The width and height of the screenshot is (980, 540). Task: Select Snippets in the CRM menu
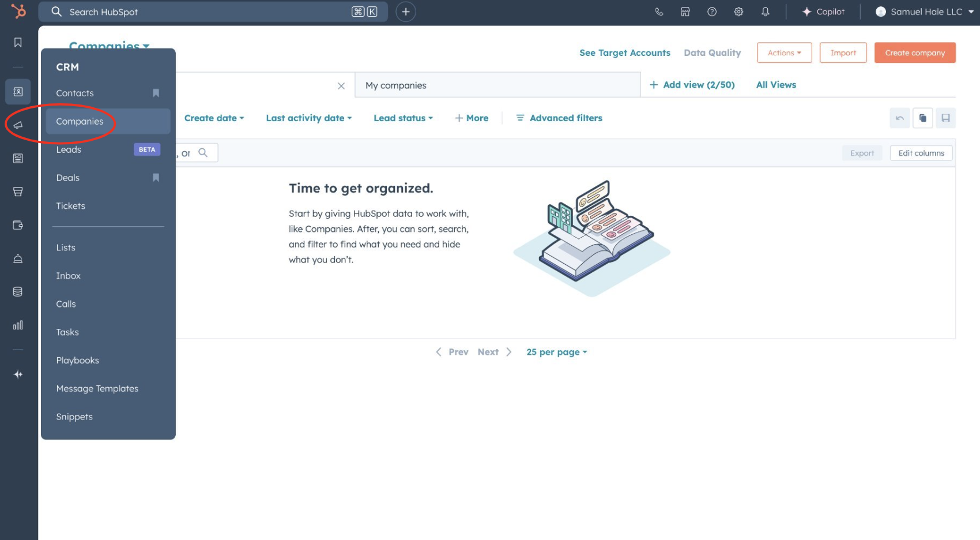click(74, 417)
